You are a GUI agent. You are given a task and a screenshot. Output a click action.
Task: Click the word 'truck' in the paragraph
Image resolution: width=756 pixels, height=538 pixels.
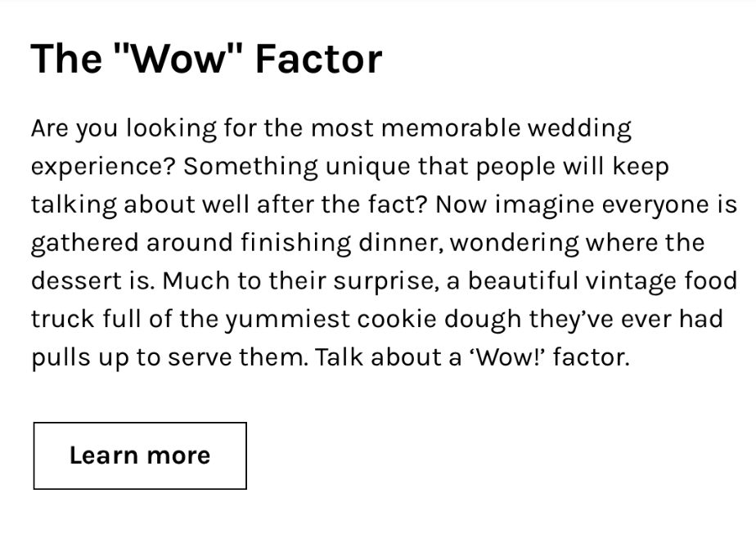coord(63,319)
